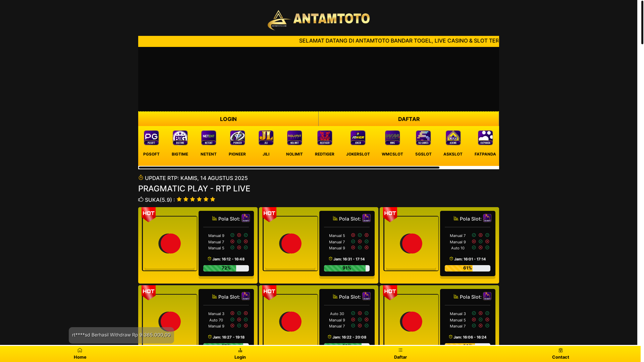Click the provider list horizontal scrollbar
This screenshot has width=644, height=362.
tap(289, 167)
